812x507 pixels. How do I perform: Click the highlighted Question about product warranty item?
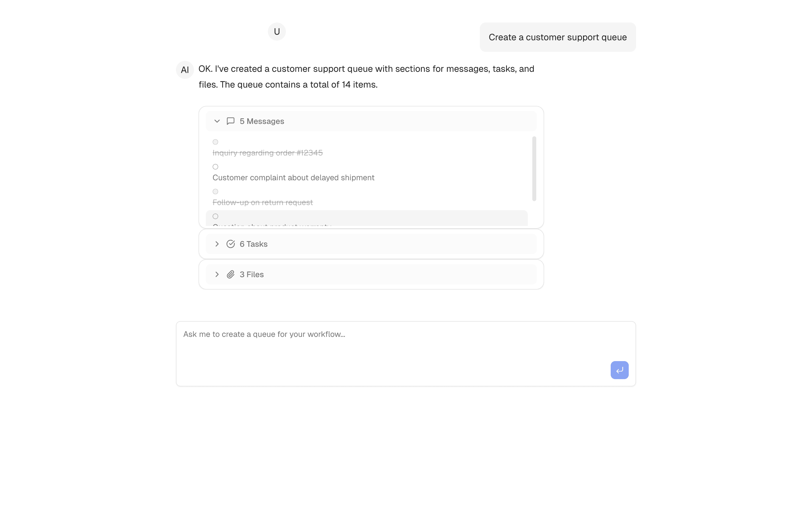coord(302,220)
